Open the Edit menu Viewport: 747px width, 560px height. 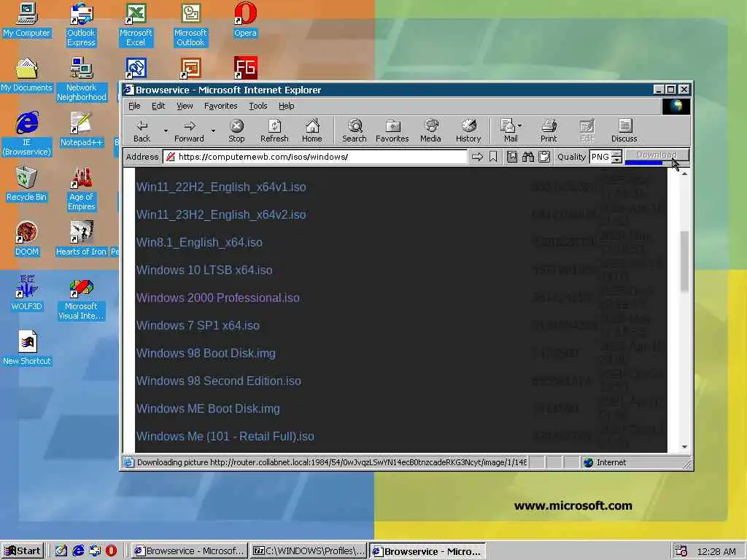point(158,106)
